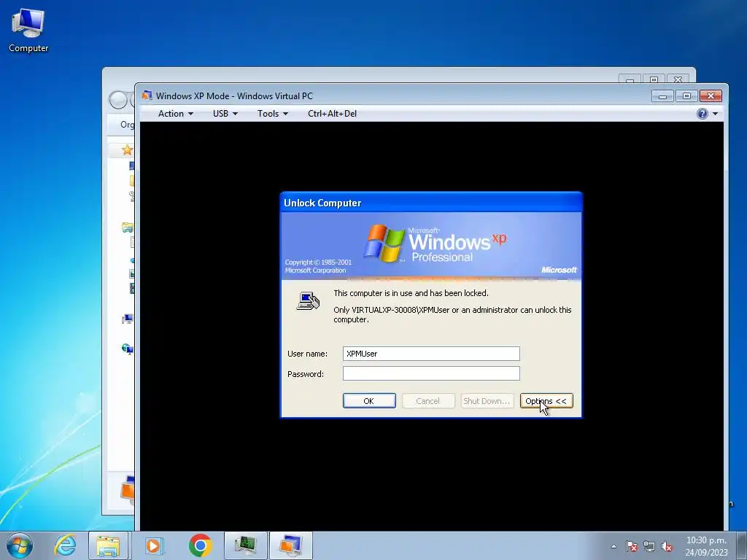Open the Tools menu
Viewport: 747px width, 560px height.
click(x=273, y=113)
